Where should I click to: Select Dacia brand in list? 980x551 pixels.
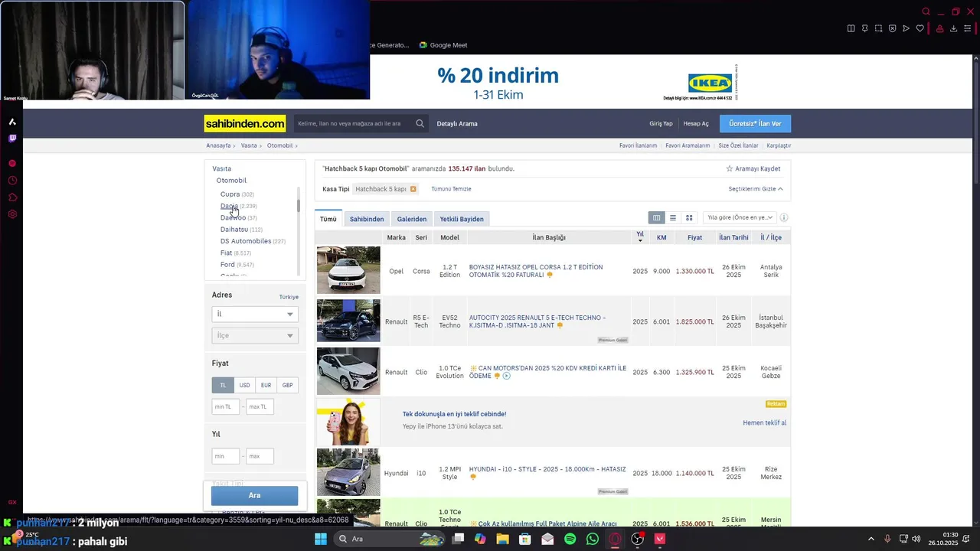[x=229, y=206]
